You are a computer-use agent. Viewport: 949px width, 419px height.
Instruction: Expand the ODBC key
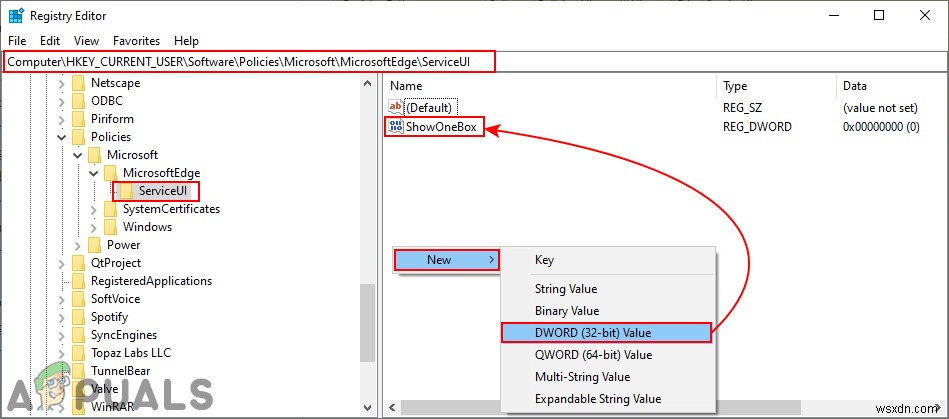[x=62, y=101]
